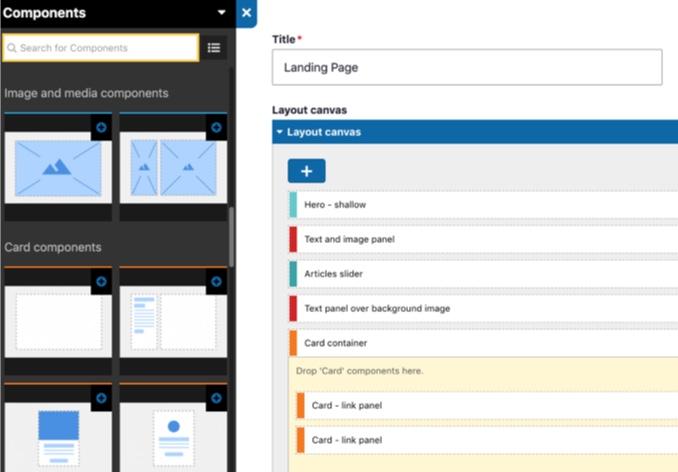This screenshot has height=472, width=678.
Task: Click the Title text field
Action: [x=466, y=68]
